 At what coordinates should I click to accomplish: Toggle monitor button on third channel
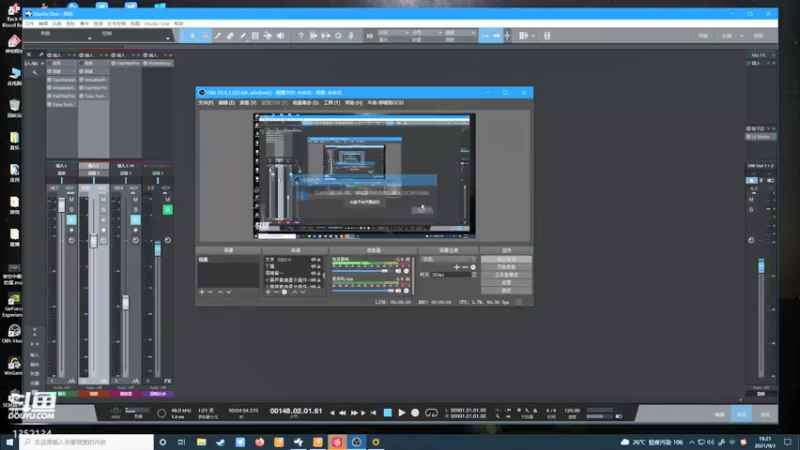pyautogui.click(x=135, y=220)
